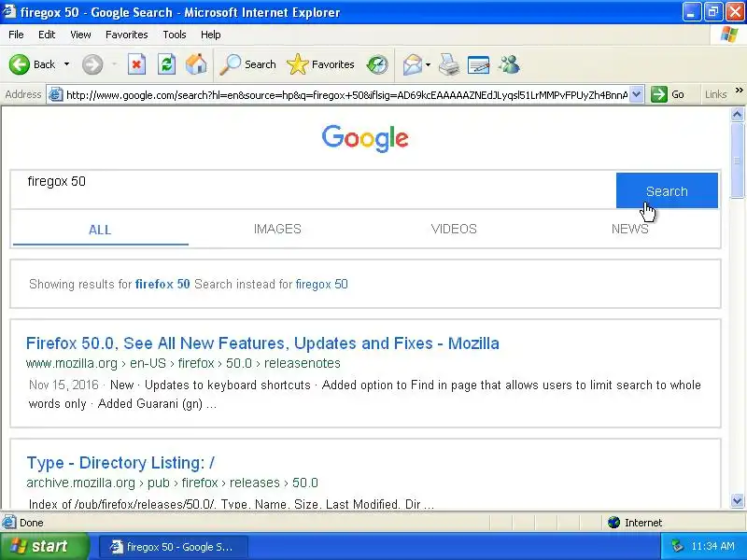Click the vertical scrollbar down arrow
The height and width of the screenshot is (560, 747).
click(737, 501)
